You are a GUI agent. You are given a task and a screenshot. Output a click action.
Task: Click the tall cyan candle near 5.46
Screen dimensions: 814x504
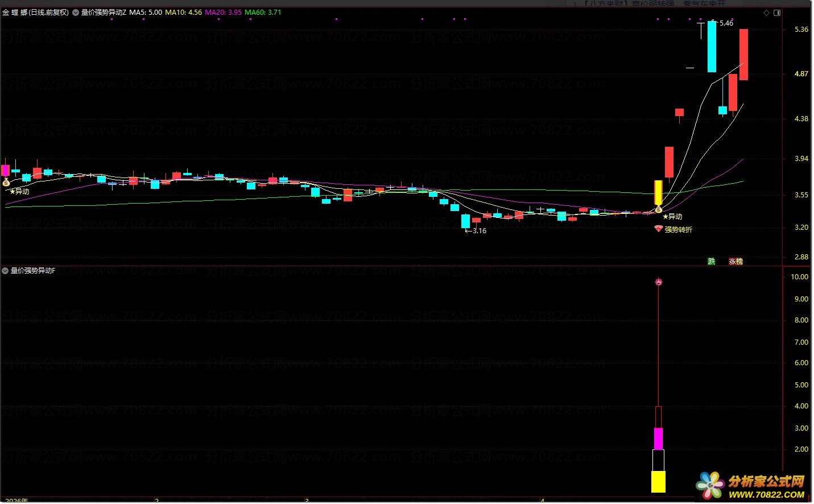coord(712,47)
